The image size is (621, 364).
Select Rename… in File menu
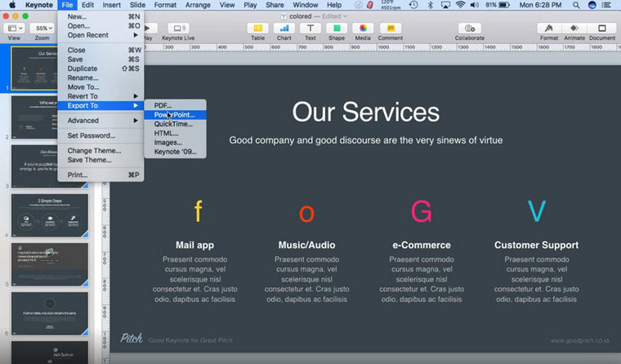point(101,78)
